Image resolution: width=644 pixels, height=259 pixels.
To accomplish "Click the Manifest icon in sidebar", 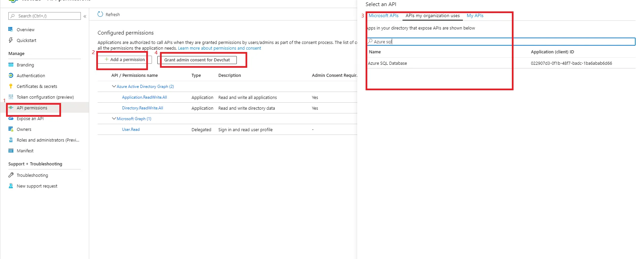I will 11,151.
